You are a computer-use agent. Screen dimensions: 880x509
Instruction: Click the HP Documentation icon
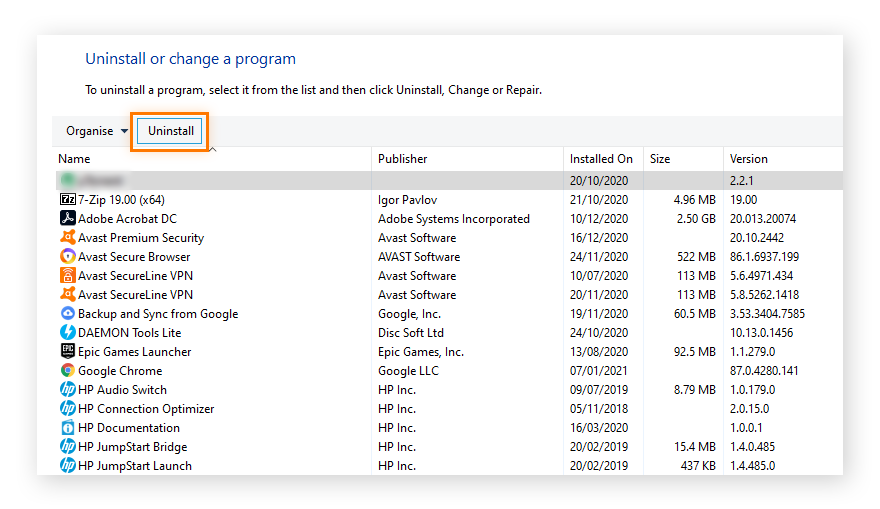[x=67, y=428]
